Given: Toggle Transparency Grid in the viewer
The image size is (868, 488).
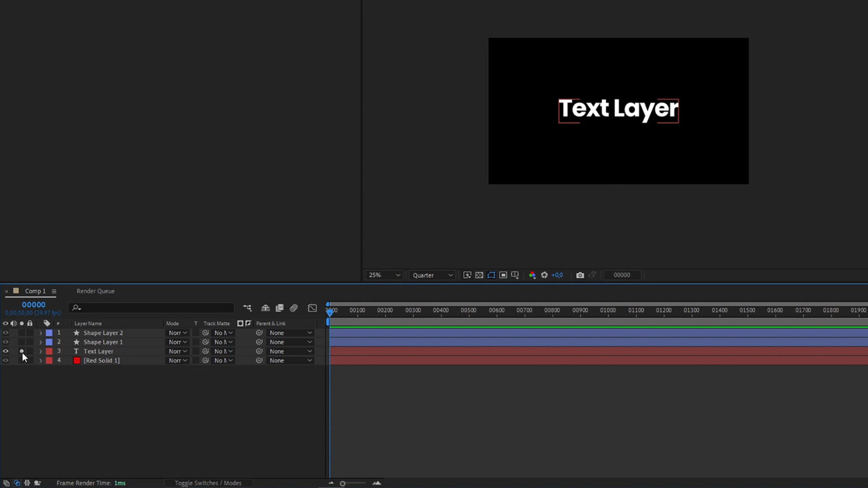Looking at the screenshot, I should click(479, 275).
